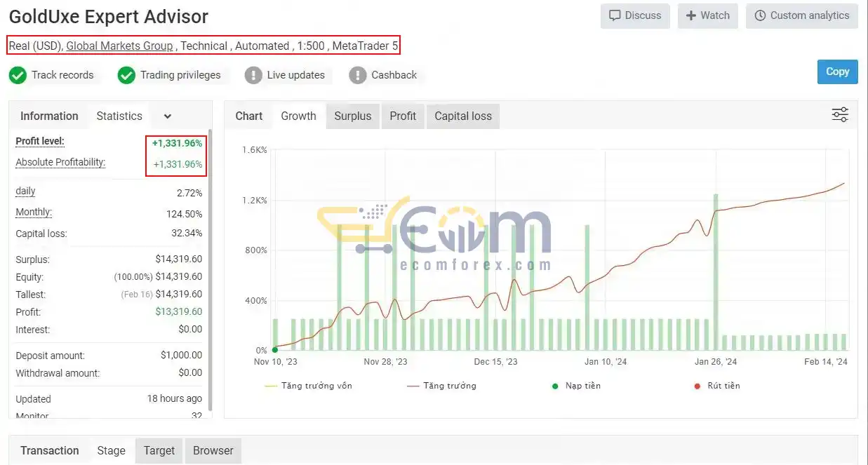This screenshot has height=465, width=868.
Task: Toggle the Tăng trưởng vốn legend series
Action: [x=309, y=386]
